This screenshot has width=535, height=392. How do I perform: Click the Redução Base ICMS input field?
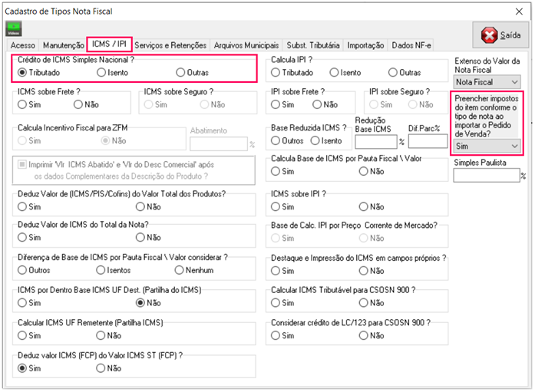375,141
